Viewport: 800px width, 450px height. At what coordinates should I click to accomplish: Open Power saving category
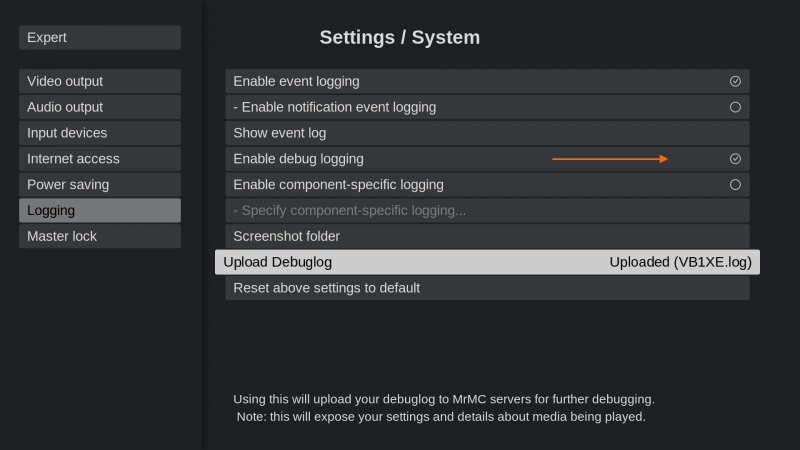click(100, 185)
